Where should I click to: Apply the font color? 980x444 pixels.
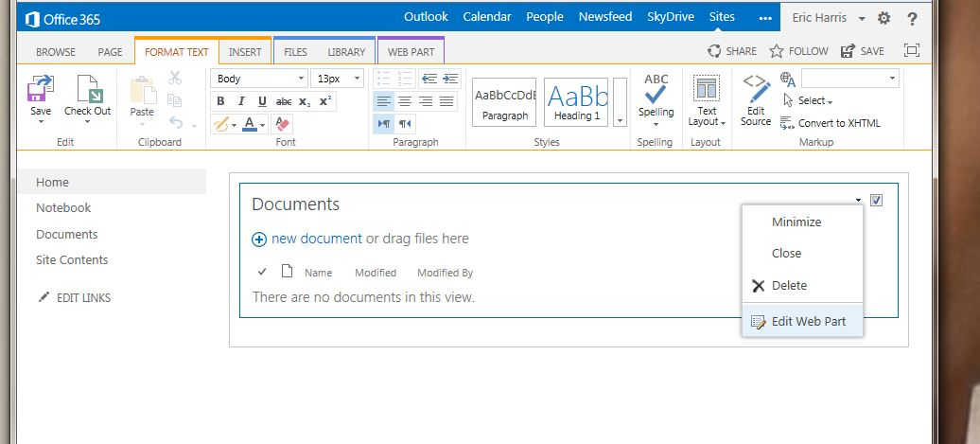tap(250, 124)
